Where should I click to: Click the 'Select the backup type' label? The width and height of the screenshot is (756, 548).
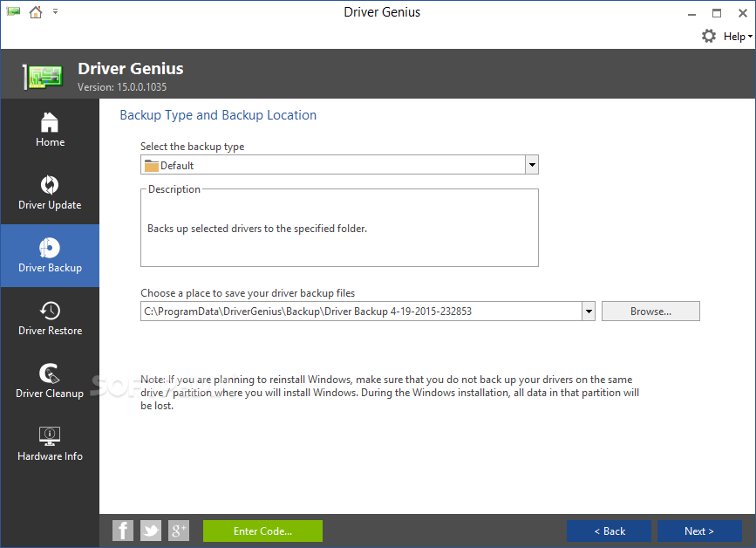coord(192,147)
